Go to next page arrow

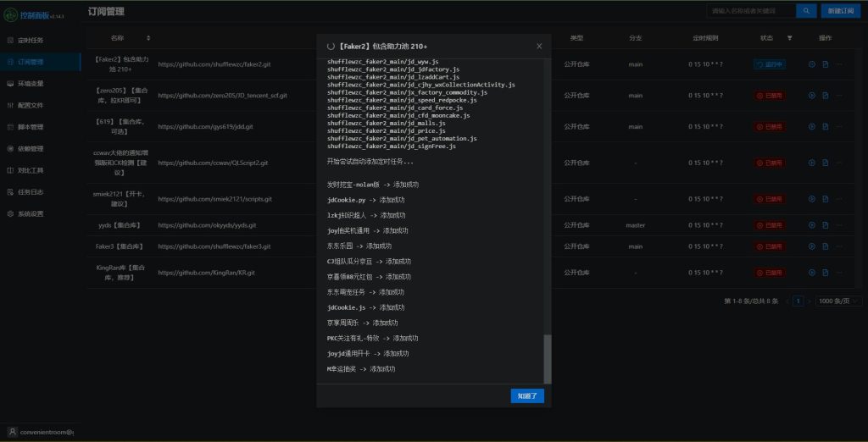809,301
